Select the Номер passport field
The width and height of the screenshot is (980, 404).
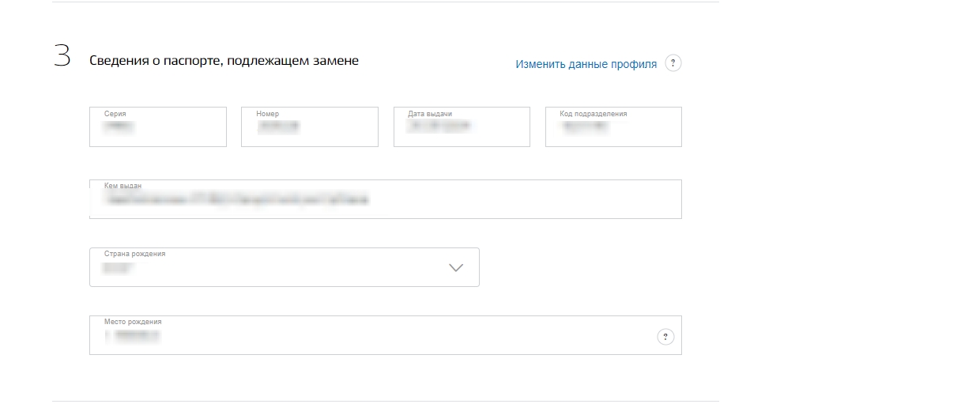310,126
